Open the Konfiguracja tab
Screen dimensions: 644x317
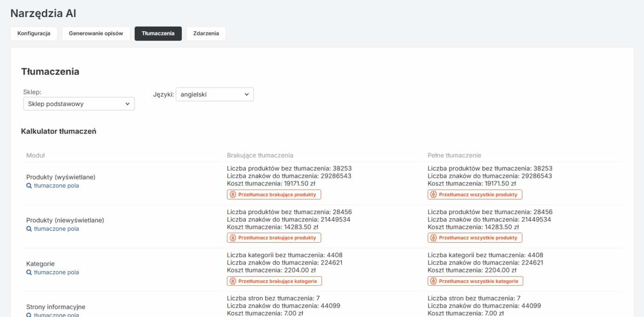click(x=34, y=34)
